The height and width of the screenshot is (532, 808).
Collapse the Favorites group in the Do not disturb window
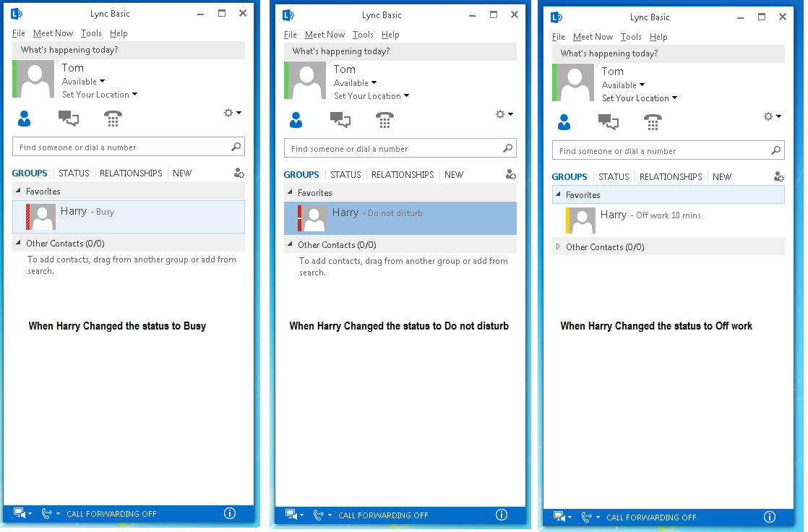pos(290,192)
